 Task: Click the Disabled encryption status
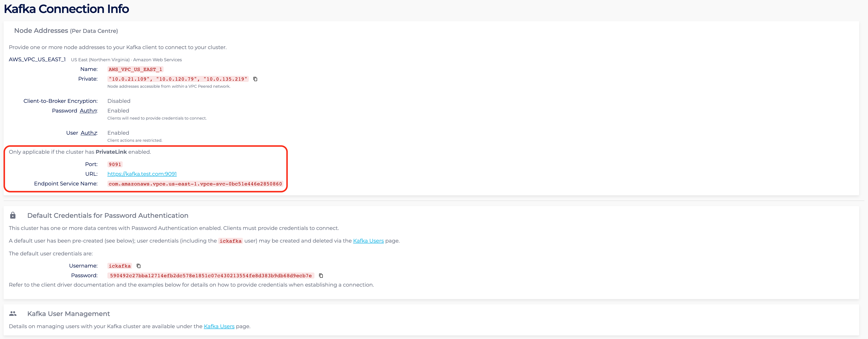click(119, 101)
